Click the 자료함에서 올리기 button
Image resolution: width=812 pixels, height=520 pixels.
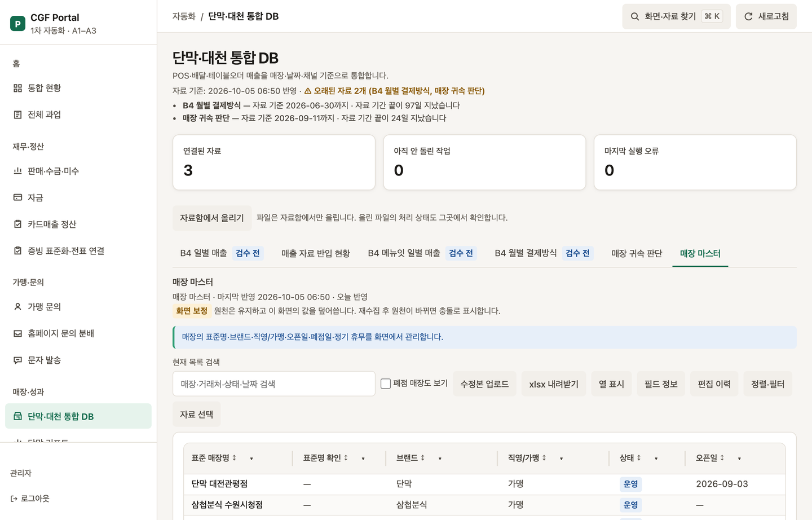[212, 218]
